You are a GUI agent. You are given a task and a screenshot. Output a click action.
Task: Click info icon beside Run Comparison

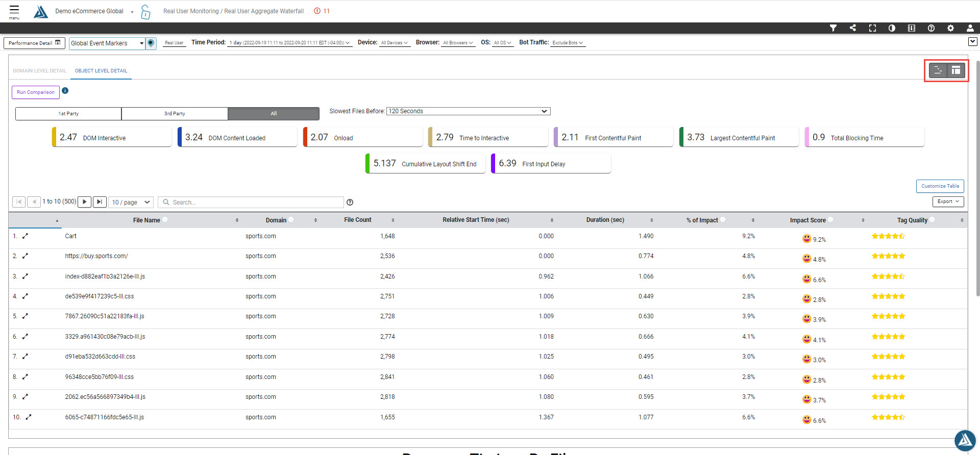65,91
